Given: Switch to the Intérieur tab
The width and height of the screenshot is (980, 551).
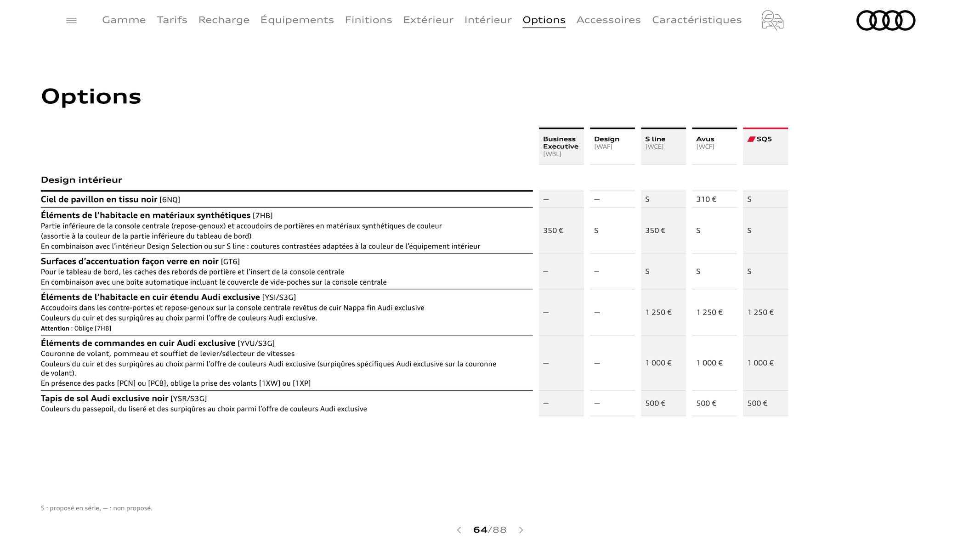Looking at the screenshot, I should click(x=488, y=20).
